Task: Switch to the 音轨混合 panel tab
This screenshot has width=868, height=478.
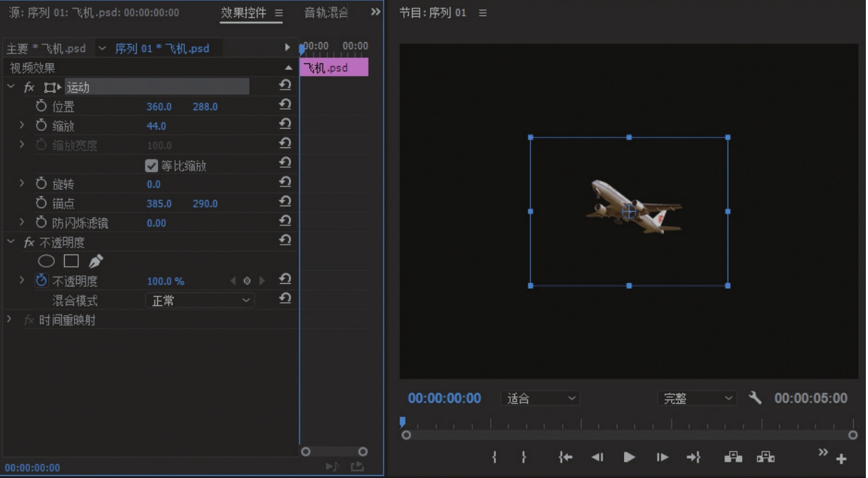Action: point(326,13)
